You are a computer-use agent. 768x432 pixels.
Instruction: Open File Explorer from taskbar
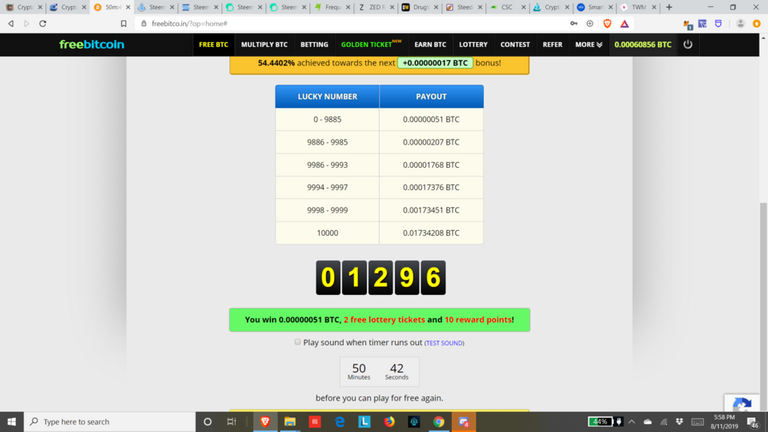pos(290,422)
